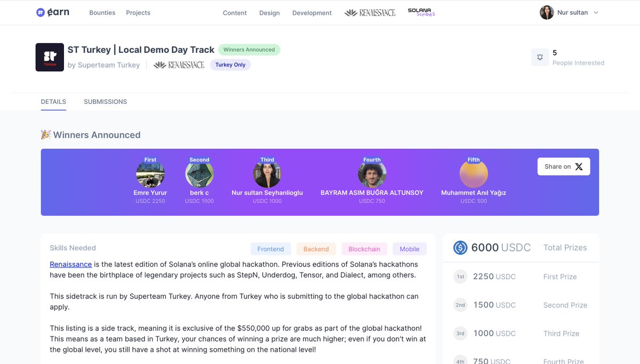640x364 pixels.
Task: Click the ST Turkey Local Demo Day Track title
Action: point(141,50)
